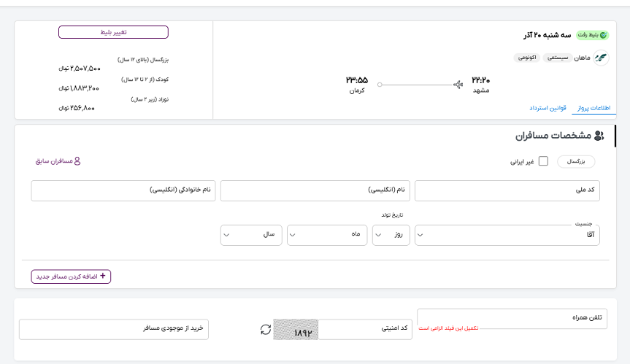Open the جنسیت gender dropdown

pyautogui.click(x=507, y=235)
